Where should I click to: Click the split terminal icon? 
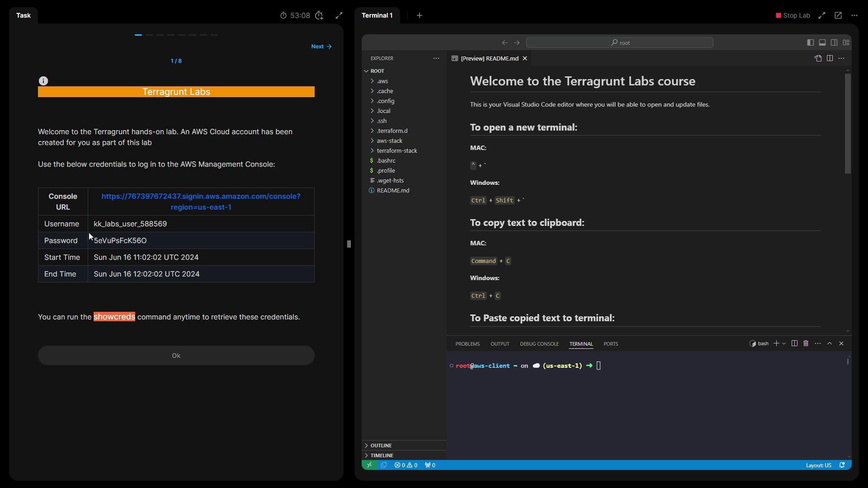(794, 343)
